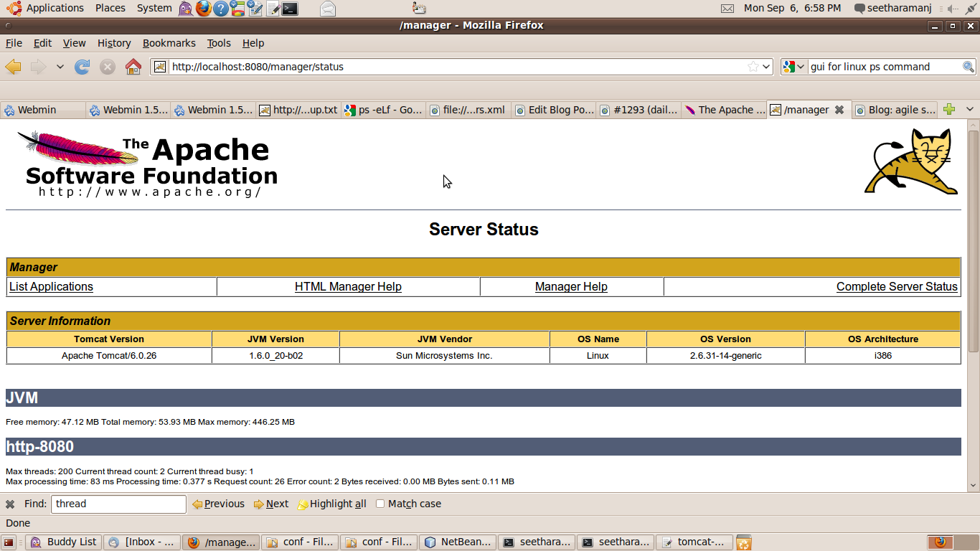Open the Manager Help link

click(571, 286)
